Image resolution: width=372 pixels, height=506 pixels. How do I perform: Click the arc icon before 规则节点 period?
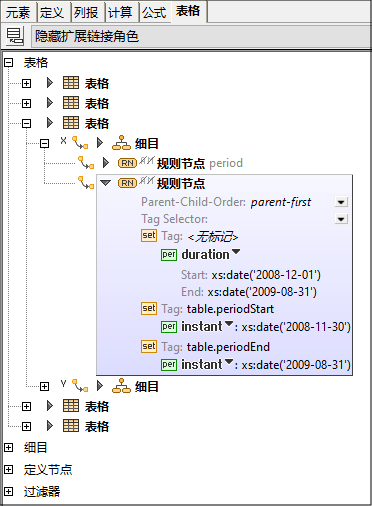coord(86,163)
